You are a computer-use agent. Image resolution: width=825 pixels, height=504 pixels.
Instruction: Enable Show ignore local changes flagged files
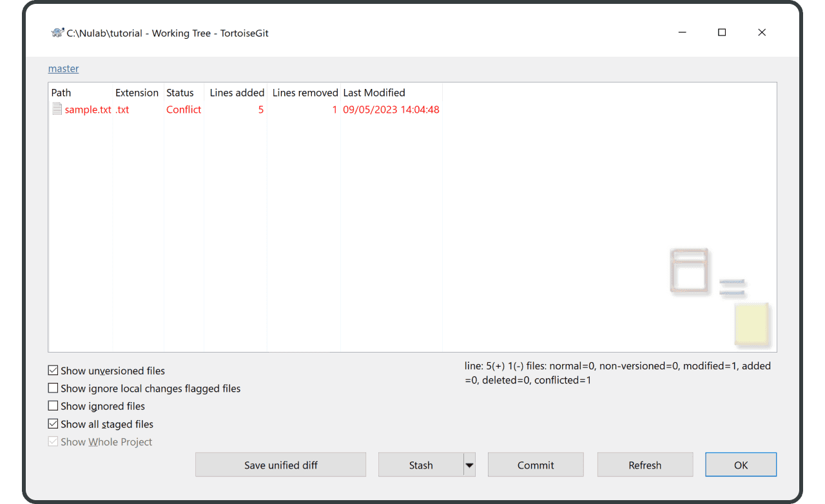point(53,388)
